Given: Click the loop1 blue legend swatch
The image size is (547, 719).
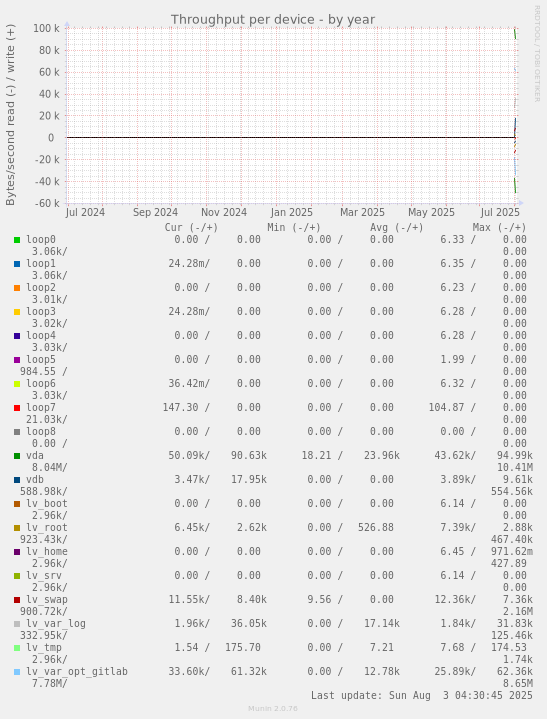Looking at the screenshot, I should (x=17, y=264).
